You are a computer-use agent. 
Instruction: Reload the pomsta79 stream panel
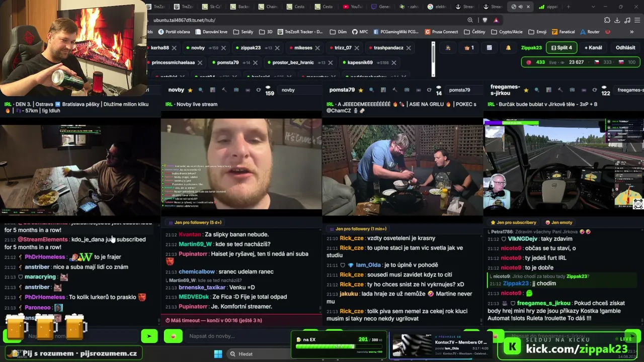point(429,90)
